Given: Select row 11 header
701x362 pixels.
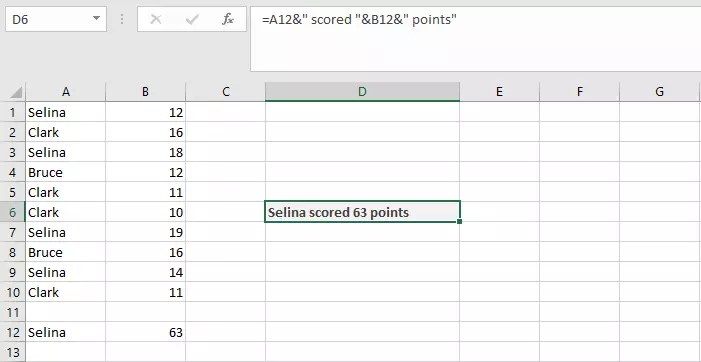Looking at the screenshot, I should (13, 312).
